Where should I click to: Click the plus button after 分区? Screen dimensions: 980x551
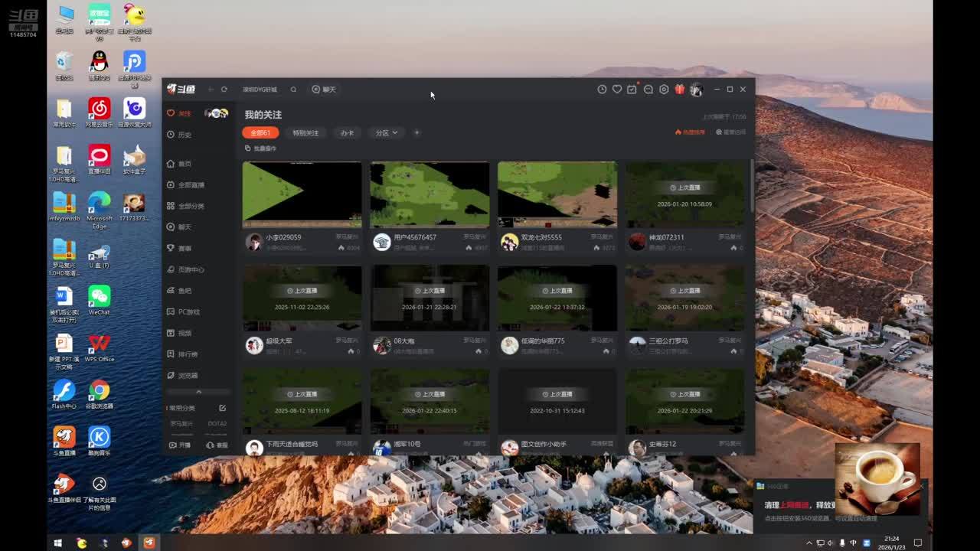[416, 133]
